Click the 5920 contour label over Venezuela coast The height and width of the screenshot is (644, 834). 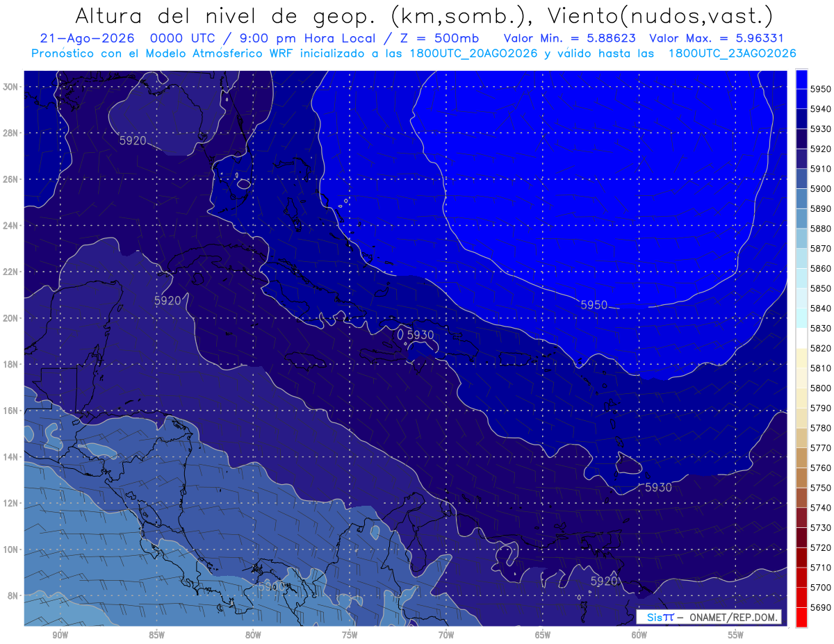[x=604, y=581]
